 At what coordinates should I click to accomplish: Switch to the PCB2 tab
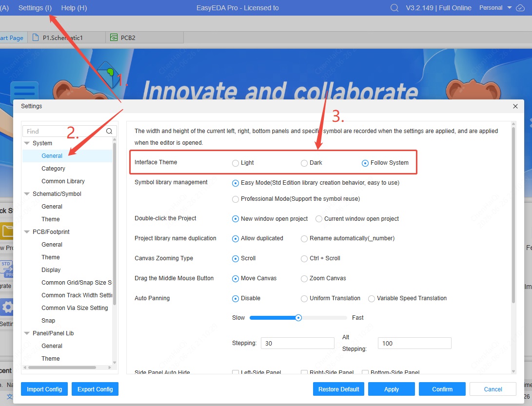[144, 38]
